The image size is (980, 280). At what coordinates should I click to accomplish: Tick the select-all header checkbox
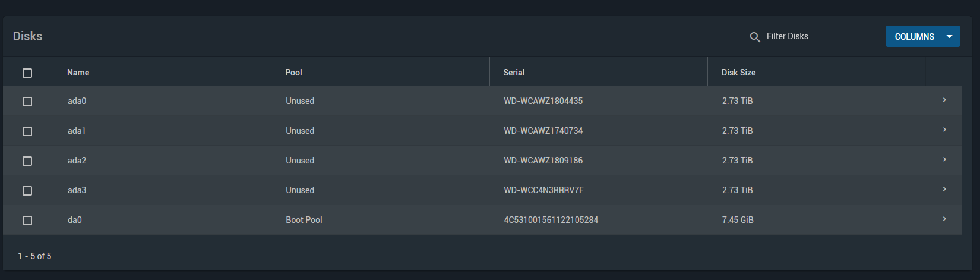click(27, 73)
